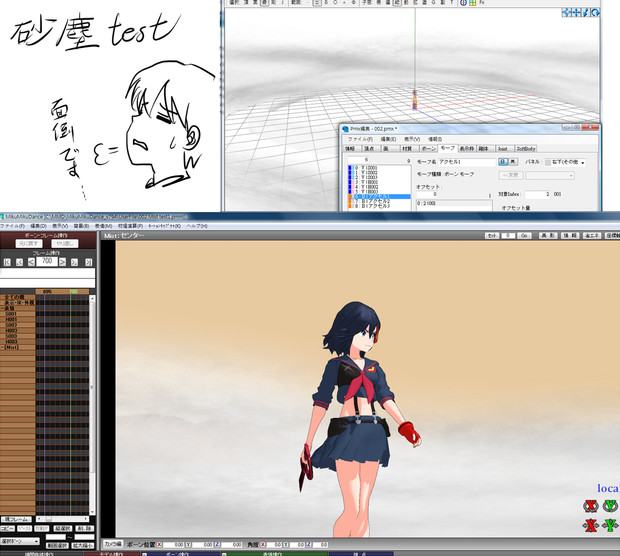
Task: Open ファイル menu in MikuMikuDance
Action: coord(12,226)
